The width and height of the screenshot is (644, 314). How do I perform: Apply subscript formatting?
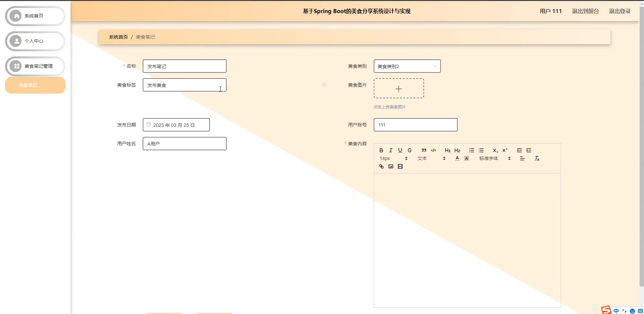coord(495,150)
